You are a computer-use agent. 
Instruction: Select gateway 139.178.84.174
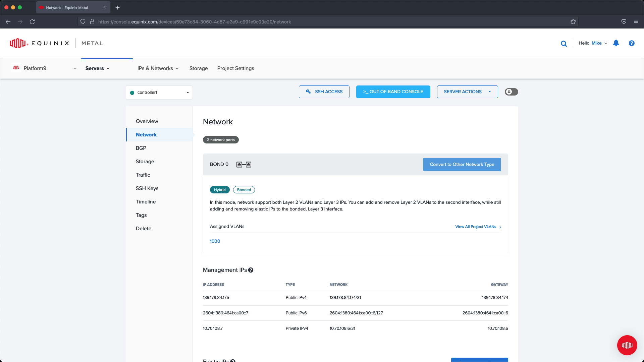pos(495,298)
